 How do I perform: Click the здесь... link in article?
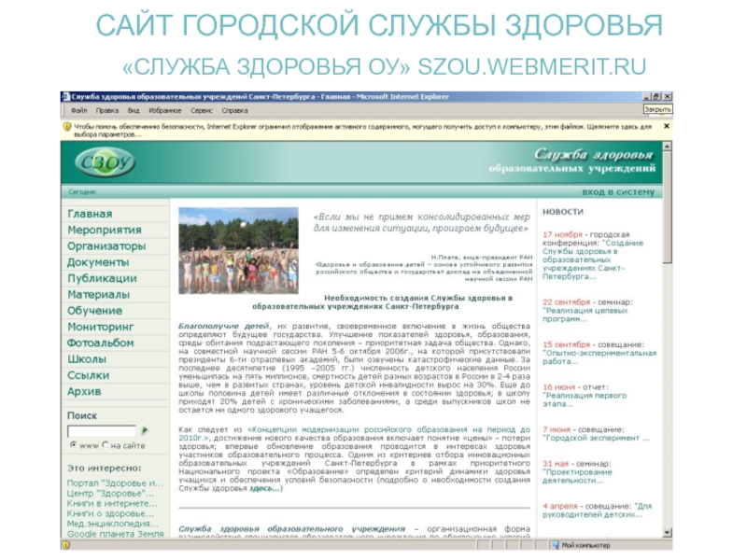tap(264, 488)
